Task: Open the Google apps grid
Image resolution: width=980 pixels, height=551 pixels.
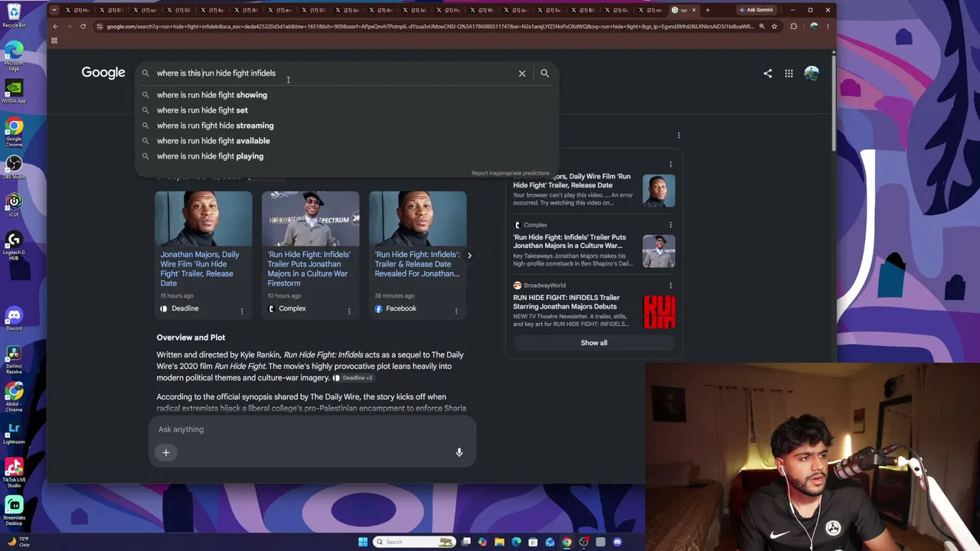Action: pos(789,73)
